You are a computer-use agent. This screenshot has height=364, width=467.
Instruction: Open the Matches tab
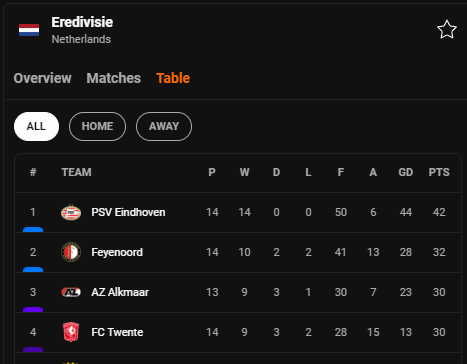[x=114, y=78]
